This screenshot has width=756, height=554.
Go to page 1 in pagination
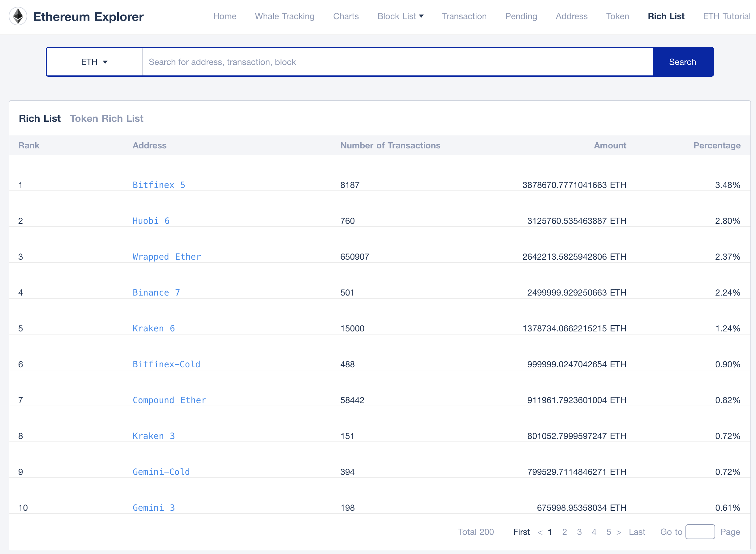(550, 532)
